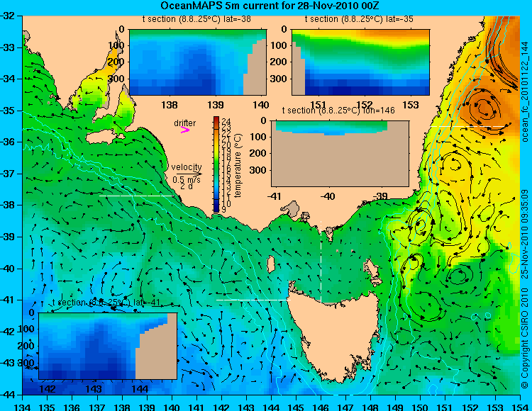Click the warm eddy swirl near 152.5E, -35

coord(484,108)
